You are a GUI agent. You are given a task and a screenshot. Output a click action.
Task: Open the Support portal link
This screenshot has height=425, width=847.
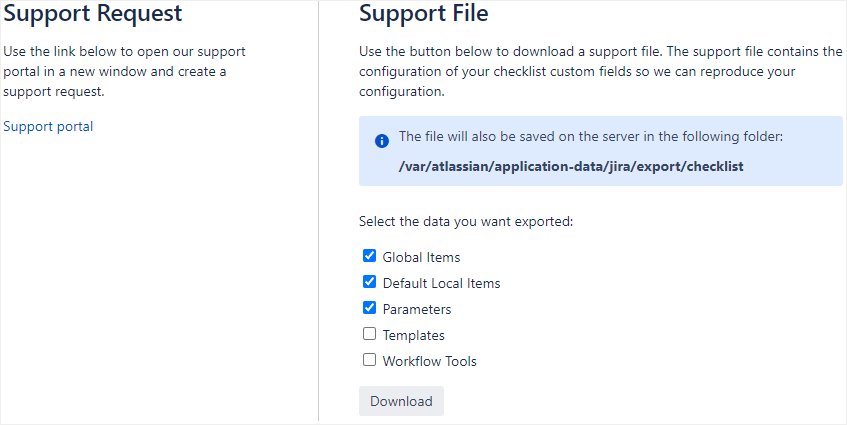tap(48, 126)
